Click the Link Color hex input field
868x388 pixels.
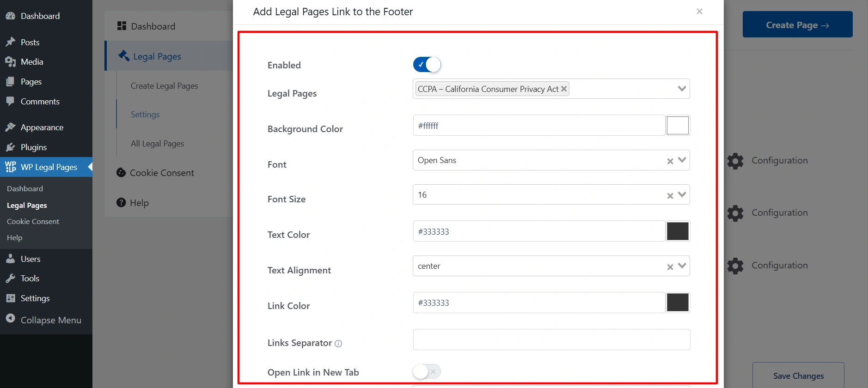click(x=539, y=303)
